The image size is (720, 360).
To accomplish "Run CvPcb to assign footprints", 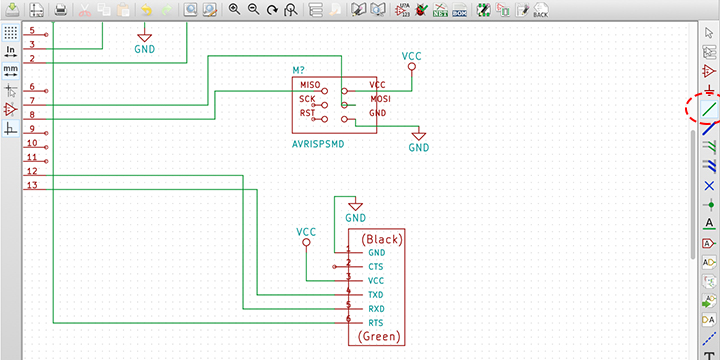I will point(502,9).
